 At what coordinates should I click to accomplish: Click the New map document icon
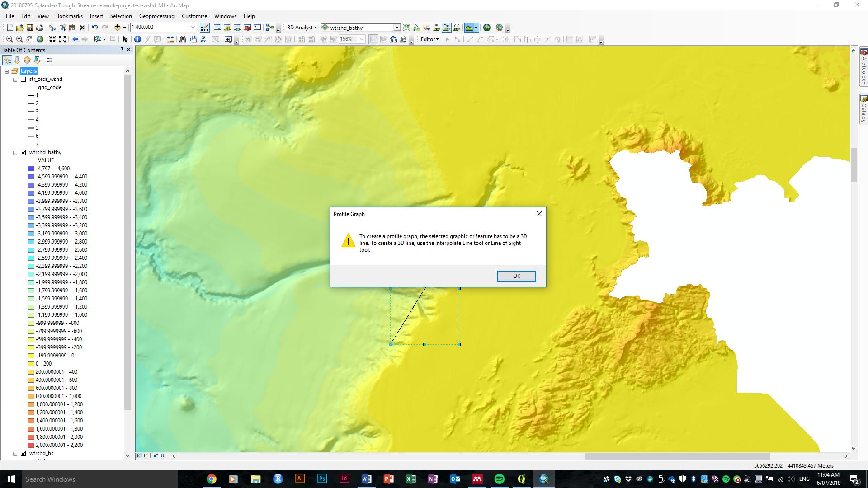[10, 28]
